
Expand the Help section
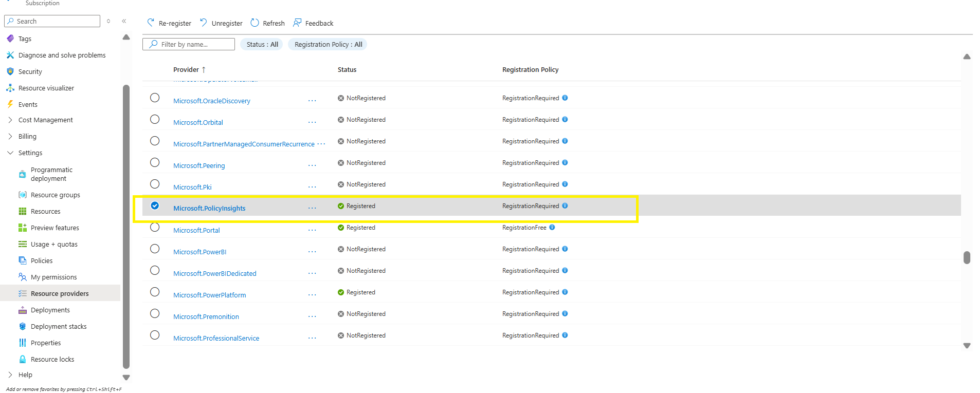click(10, 375)
